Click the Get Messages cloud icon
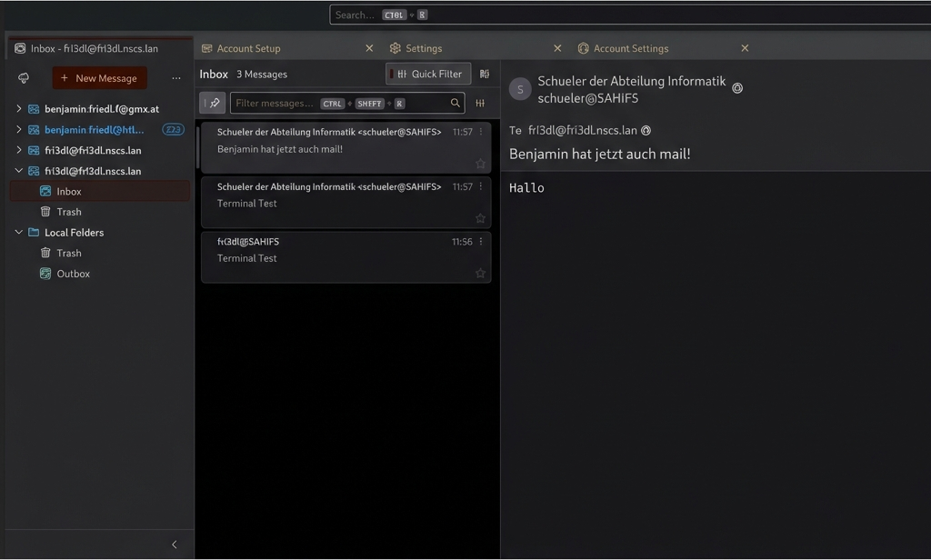The width and height of the screenshot is (931, 560). coord(24,78)
